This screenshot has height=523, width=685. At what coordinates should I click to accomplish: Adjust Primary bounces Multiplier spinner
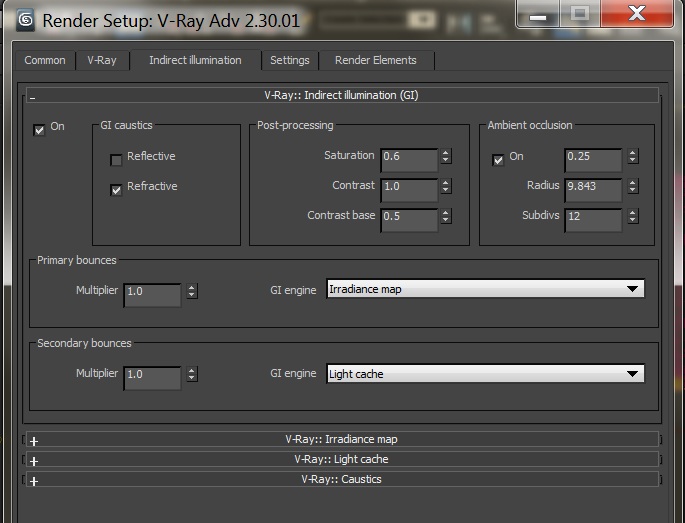pos(192,291)
